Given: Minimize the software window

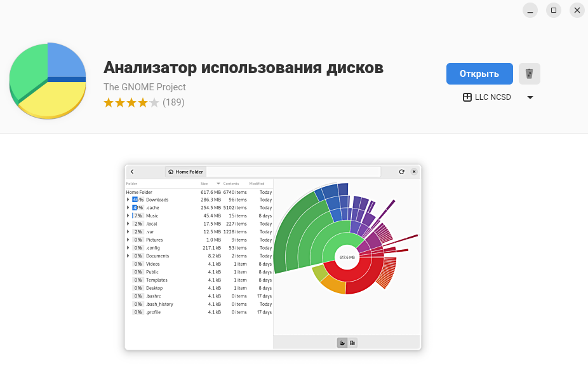Looking at the screenshot, I should pos(530,10).
